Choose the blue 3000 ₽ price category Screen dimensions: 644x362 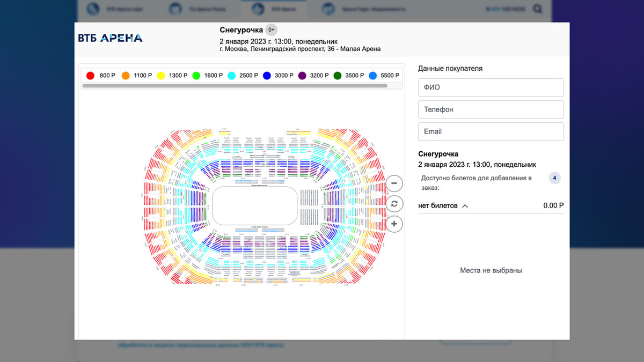click(267, 76)
